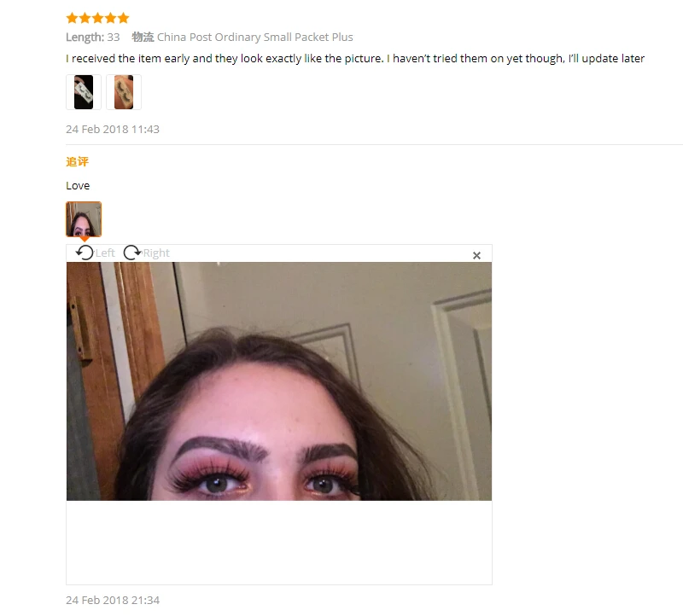The width and height of the screenshot is (683, 616).
Task: Click the 'Left' rotate label
Action: (105, 253)
